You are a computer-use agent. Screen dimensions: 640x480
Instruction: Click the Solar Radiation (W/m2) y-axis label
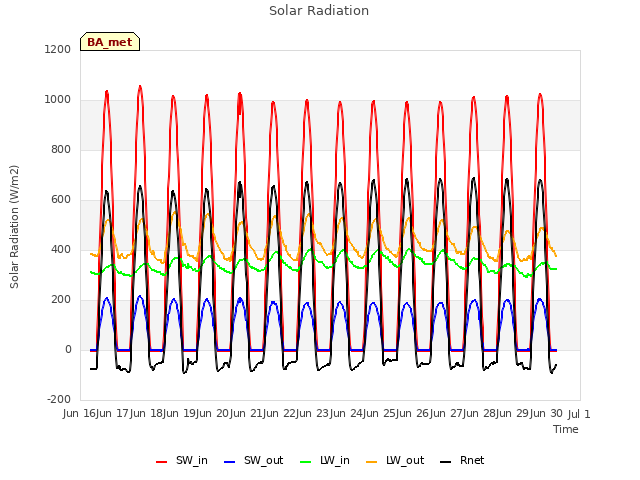tap(14, 227)
